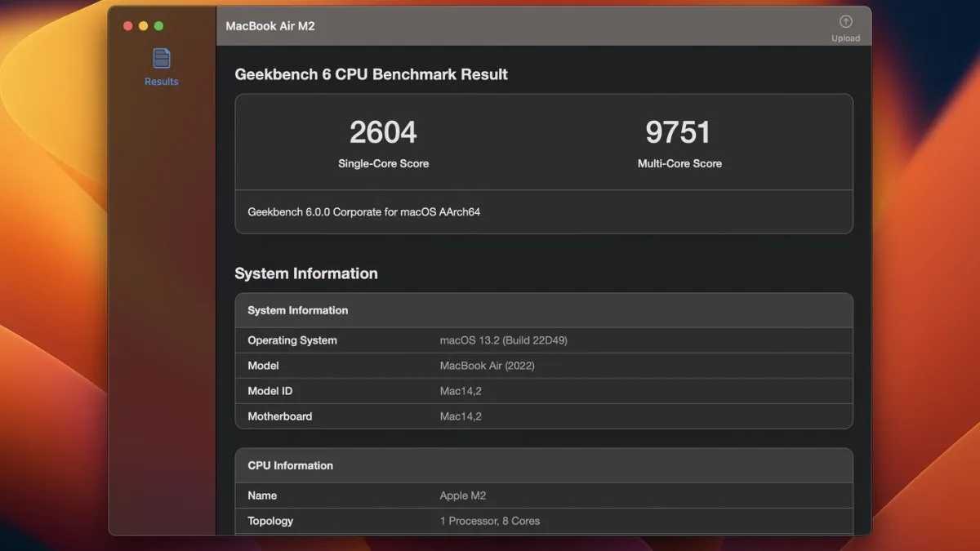Click the System Information table header
980x551 pixels.
[x=297, y=310]
